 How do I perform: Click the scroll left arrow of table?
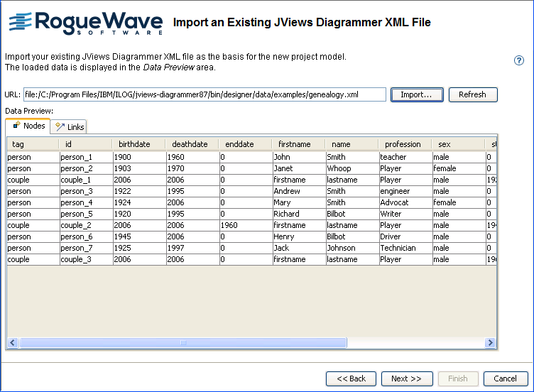(x=13, y=343)
